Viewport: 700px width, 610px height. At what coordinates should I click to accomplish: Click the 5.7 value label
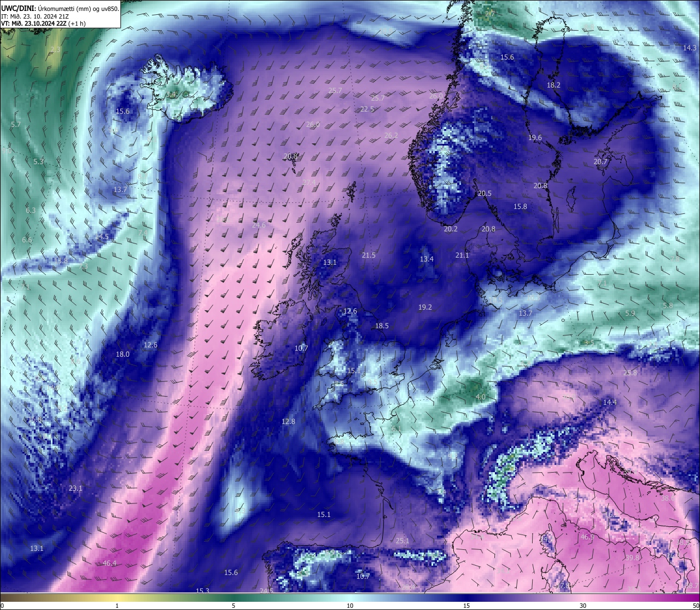point(16,125)
